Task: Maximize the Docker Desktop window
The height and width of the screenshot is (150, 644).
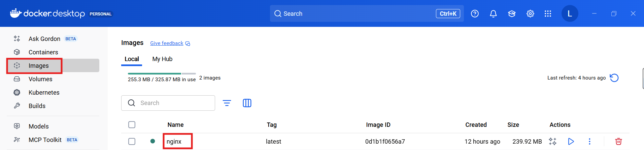Action: coord(614,13)
